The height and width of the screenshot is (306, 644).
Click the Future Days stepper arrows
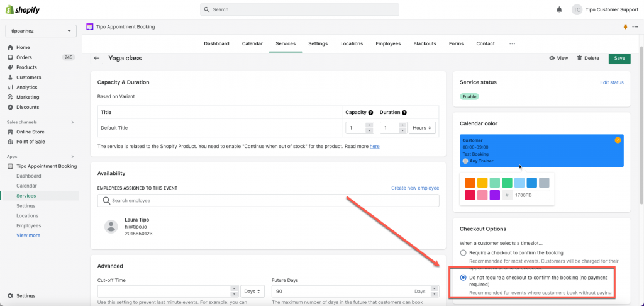tap(435, 291)
